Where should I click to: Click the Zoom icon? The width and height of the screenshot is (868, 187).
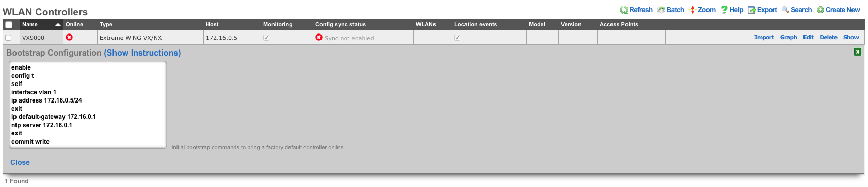(x=693, y=10)
